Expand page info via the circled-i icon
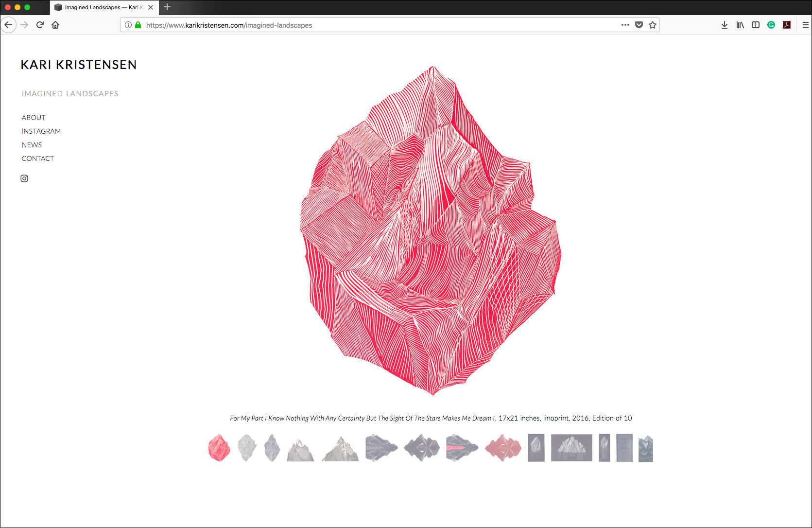812x528 pixels. click(x=127, y=25)
